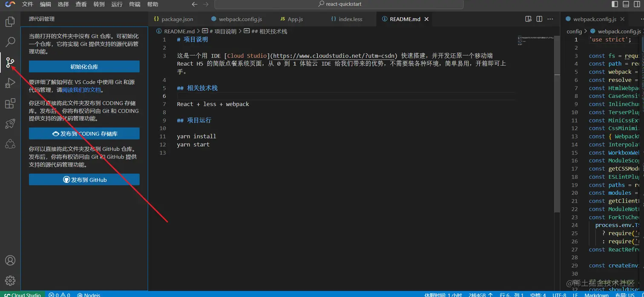644x297 pixels.
Task: Click the 'yarn install' line
Action: [x=196, y=137]
